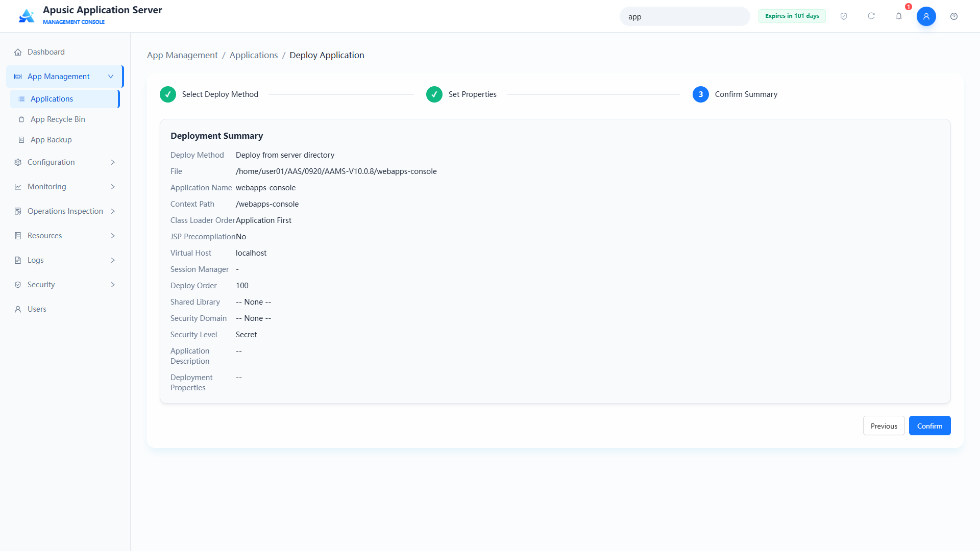980x551 pixels.
Task: Click the App Recycle Bin trash icon
Action: tap(21, 119)
